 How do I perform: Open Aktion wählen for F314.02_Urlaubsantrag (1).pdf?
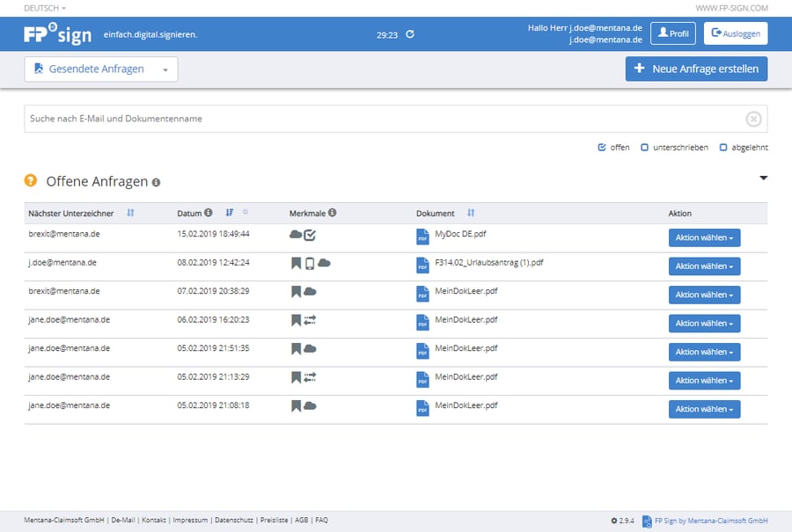(704, 266)
